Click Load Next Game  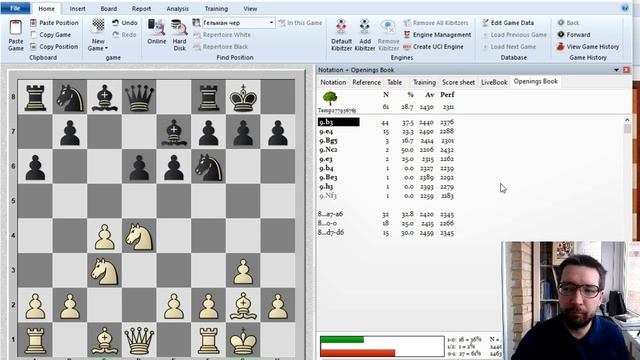pyautogui.click(x=509, y=47)
